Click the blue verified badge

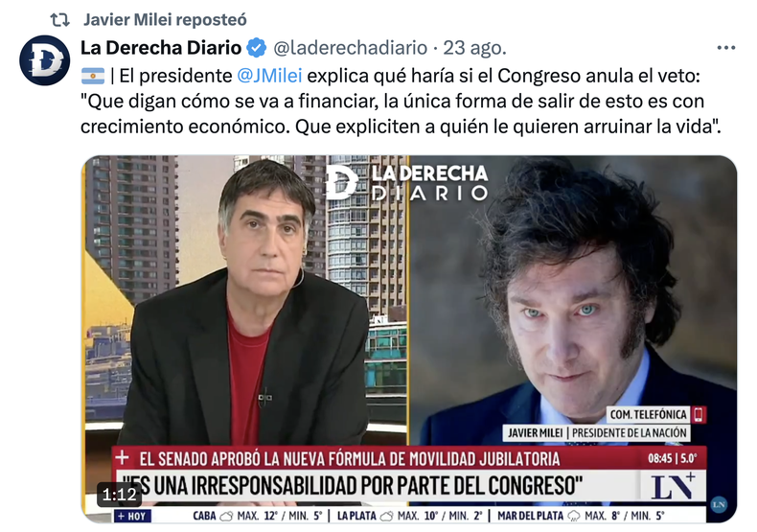click(x=257, y=48)
